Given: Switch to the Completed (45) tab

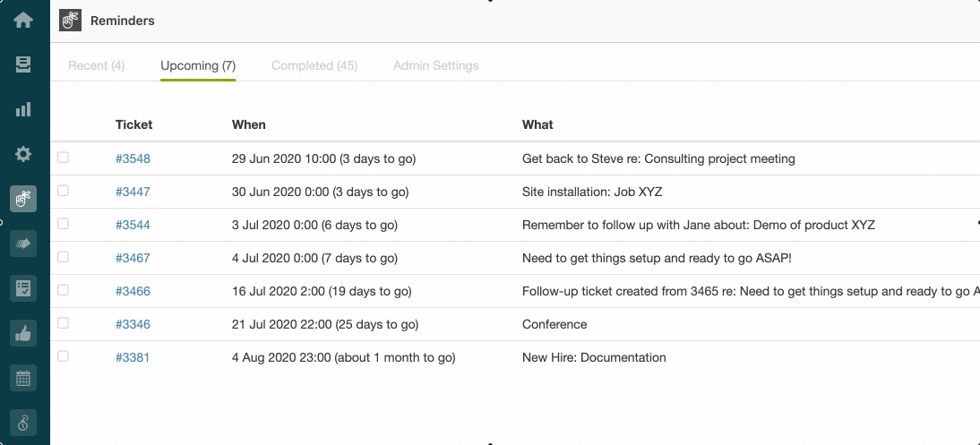Looking at the screenshot, I should [x=314, y=65].
